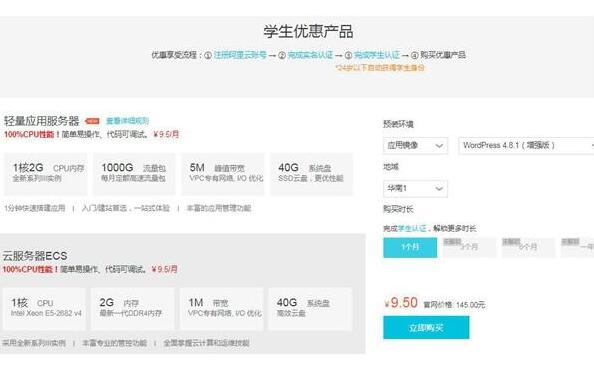Click the 预装环境 label

click(x=398, y=124)
